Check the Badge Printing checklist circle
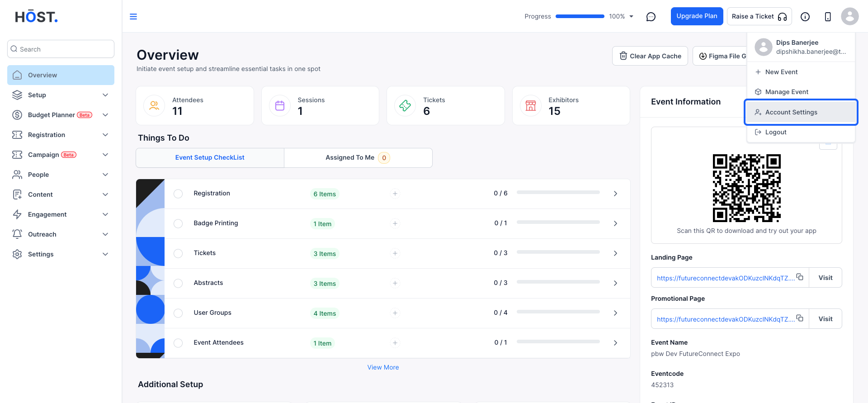The height and width of the screenshot is (403, 868). click(178, 223)
